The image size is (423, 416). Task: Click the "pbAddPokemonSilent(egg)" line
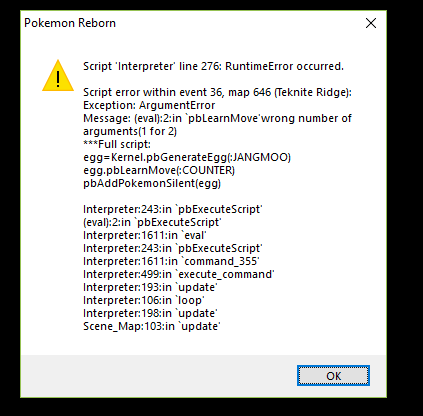(x=152, y=183)
